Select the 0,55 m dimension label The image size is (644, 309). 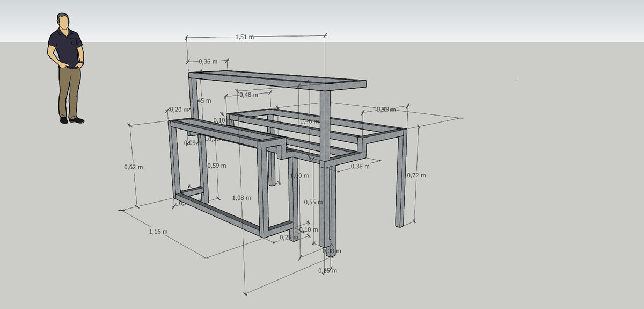(x=313, y=202)
